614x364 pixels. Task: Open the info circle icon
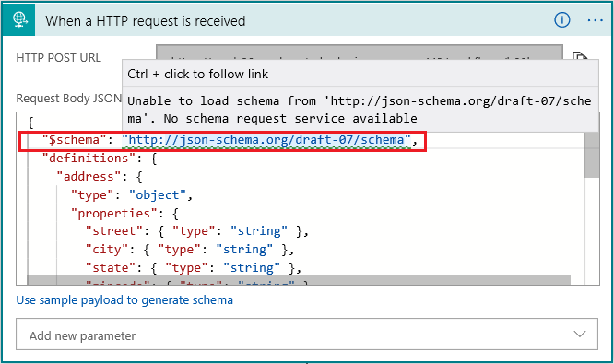(x=562, y=19)
